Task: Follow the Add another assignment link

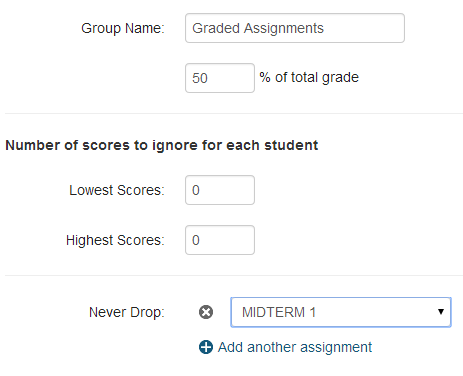Action: pyautogui.click(x=295, y=347)
